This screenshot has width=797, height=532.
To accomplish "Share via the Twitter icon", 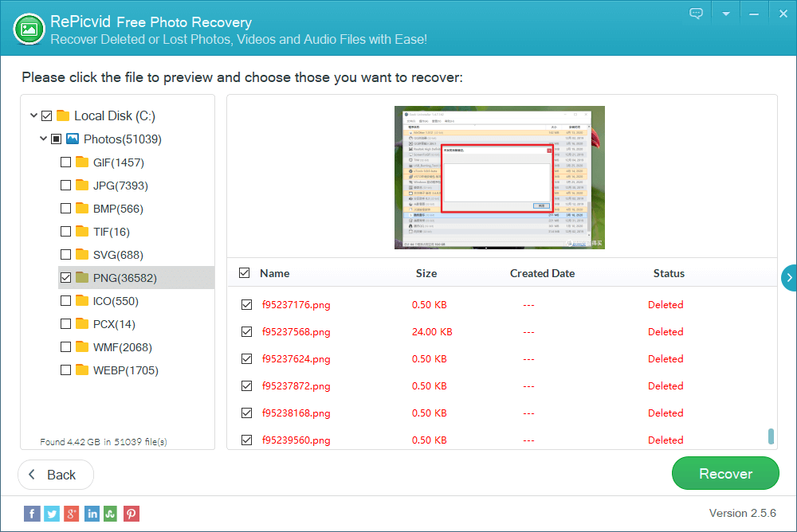I will pos(52,514).
